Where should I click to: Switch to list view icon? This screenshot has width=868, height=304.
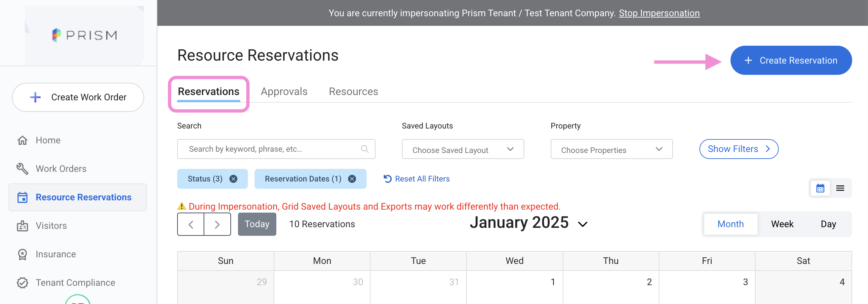coord(840,188)
